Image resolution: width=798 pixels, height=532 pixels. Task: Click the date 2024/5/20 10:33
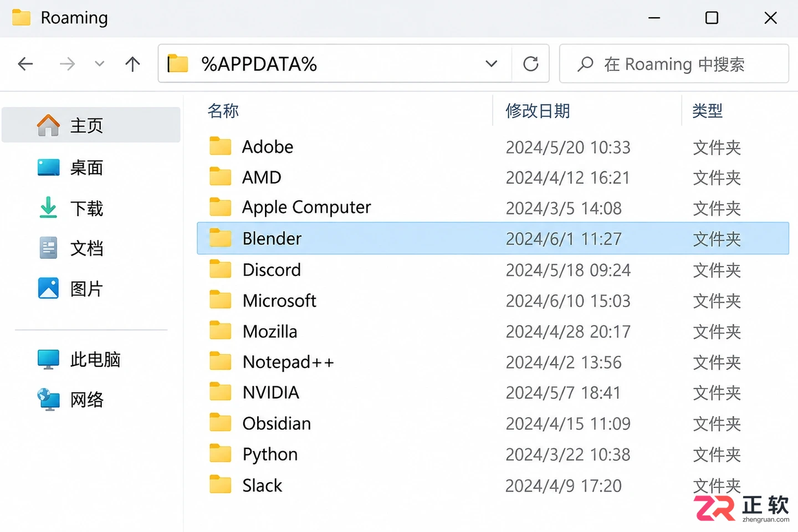pyautogui.click(x=568, y=147)
